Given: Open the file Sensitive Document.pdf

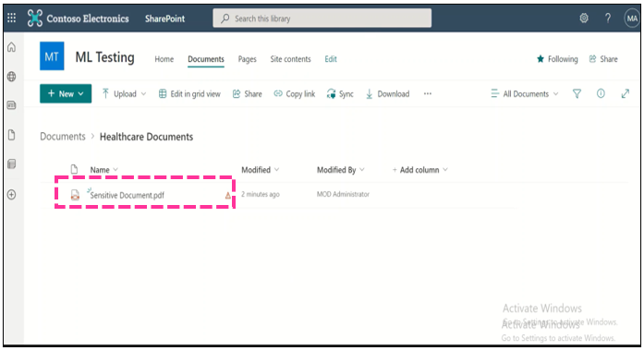Looking at the screenshot, I should [127, 195].
